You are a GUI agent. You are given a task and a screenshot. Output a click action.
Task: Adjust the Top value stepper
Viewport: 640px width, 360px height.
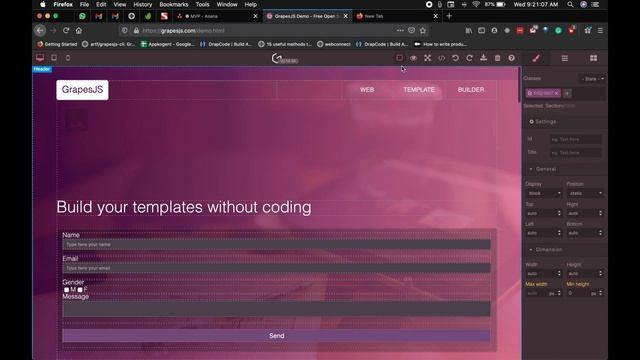click(559, 213)
